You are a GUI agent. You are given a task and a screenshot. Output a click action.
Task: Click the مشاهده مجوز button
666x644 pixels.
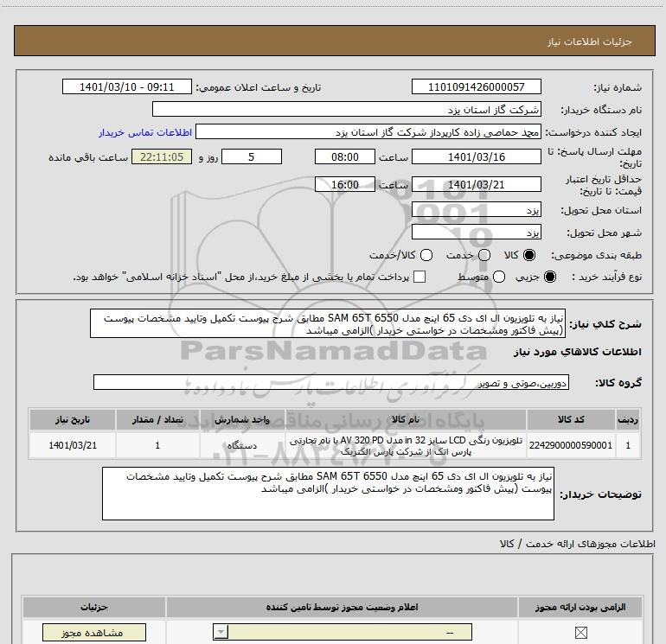pos(94,633)
